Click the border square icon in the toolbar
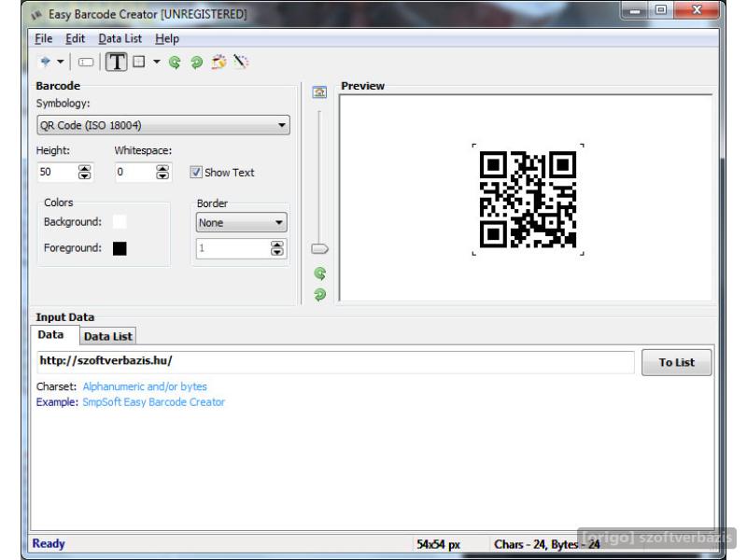The image size is (747, 560). click(138, 62)
